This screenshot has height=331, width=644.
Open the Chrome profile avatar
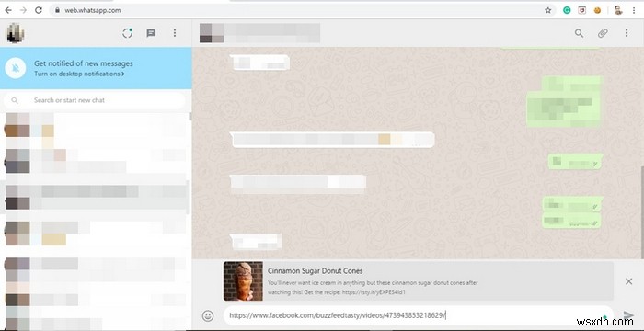618,10
